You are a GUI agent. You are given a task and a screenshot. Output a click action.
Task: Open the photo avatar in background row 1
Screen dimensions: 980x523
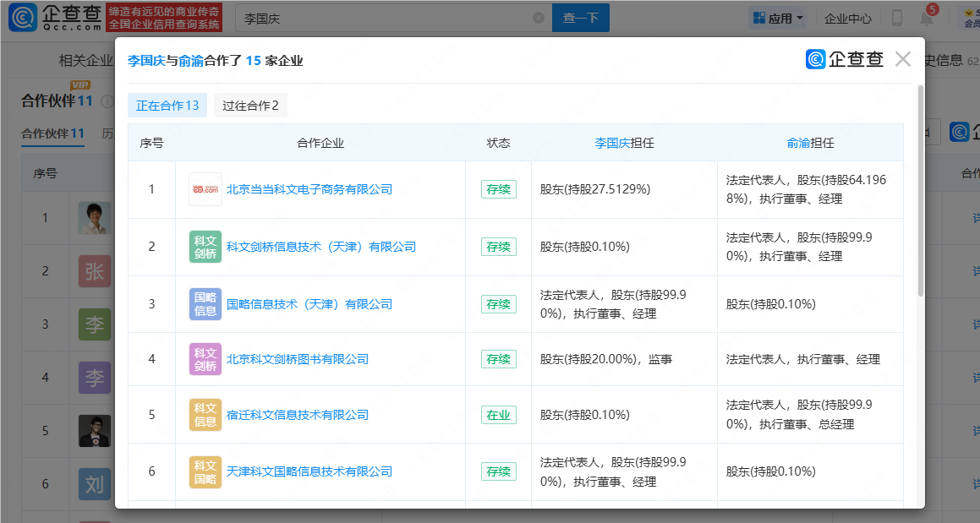point(95,218)
